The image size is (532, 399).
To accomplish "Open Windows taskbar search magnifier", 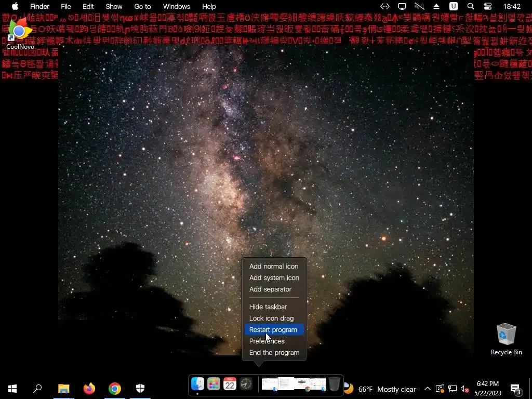I will point(37,389).
